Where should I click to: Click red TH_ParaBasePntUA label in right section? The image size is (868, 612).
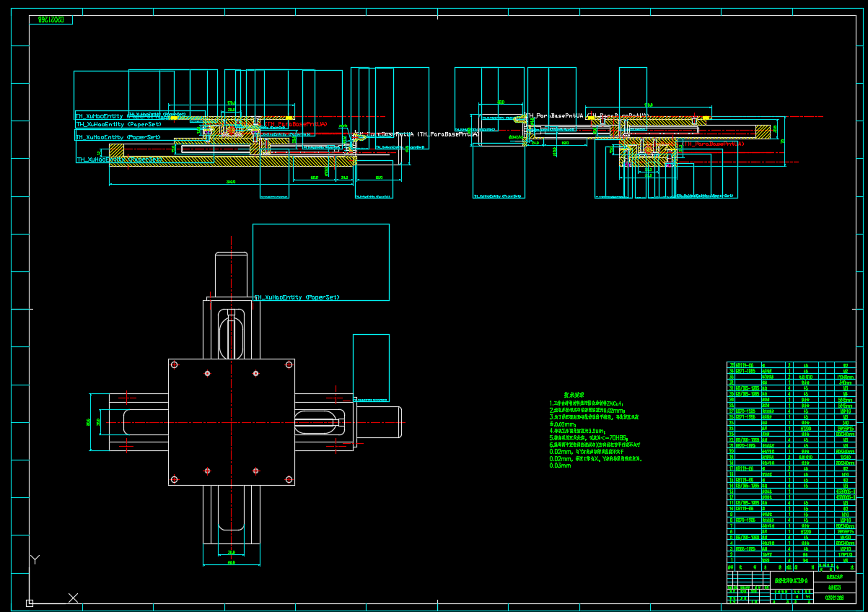point(714,144)
